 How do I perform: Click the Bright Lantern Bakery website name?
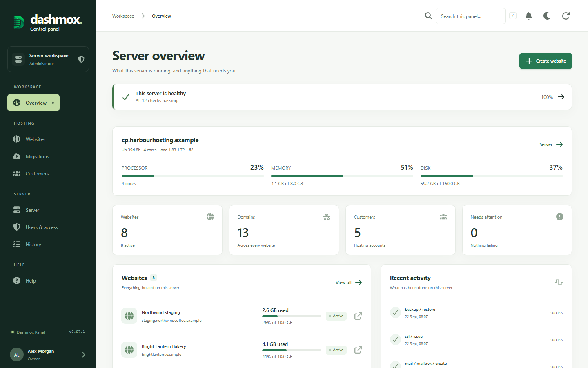(164, 346)
